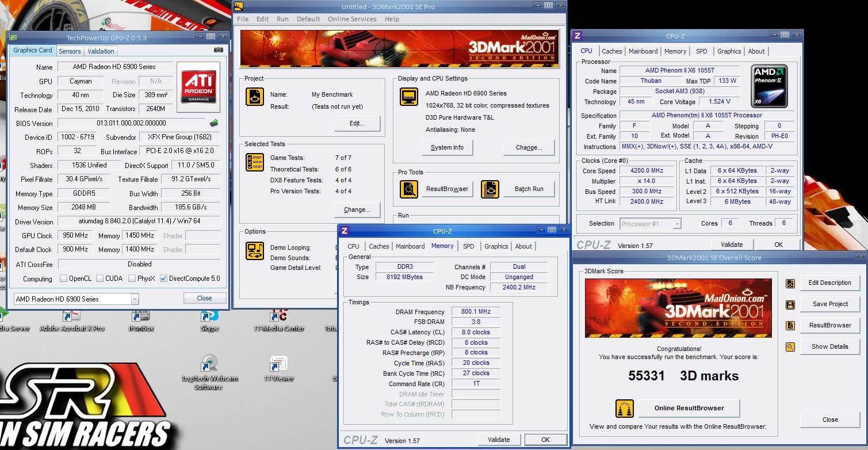
Task: Switch to SPD tab in CPU-Z Memory window
Action: (x=469, y=246)
